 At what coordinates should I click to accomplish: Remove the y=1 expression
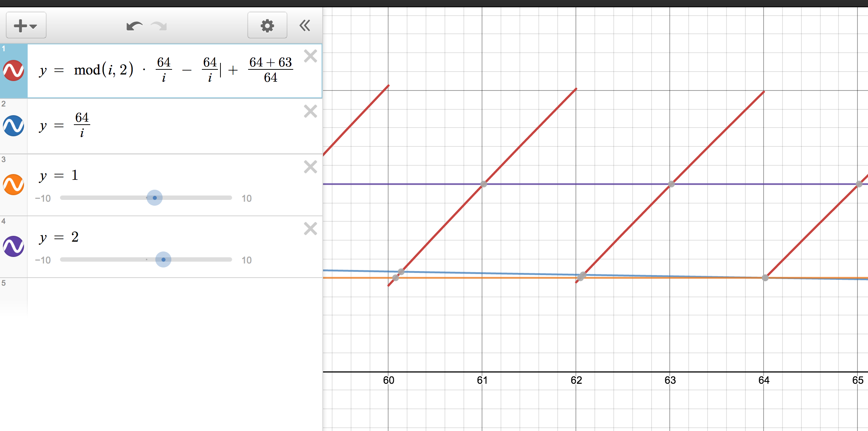pos(310,167)
